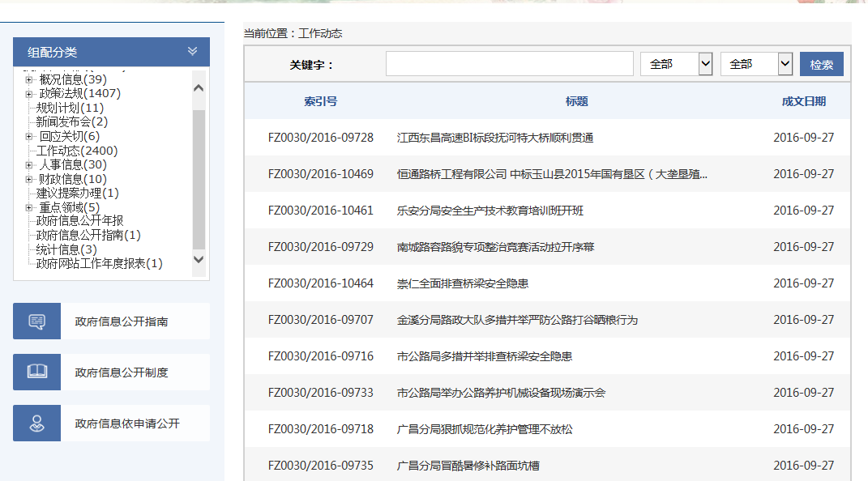Image resolution: width=868 pixels, height=481 pixels.
Task: Click index number FZ0030/2016-10469
Action: tap(320, 174)
